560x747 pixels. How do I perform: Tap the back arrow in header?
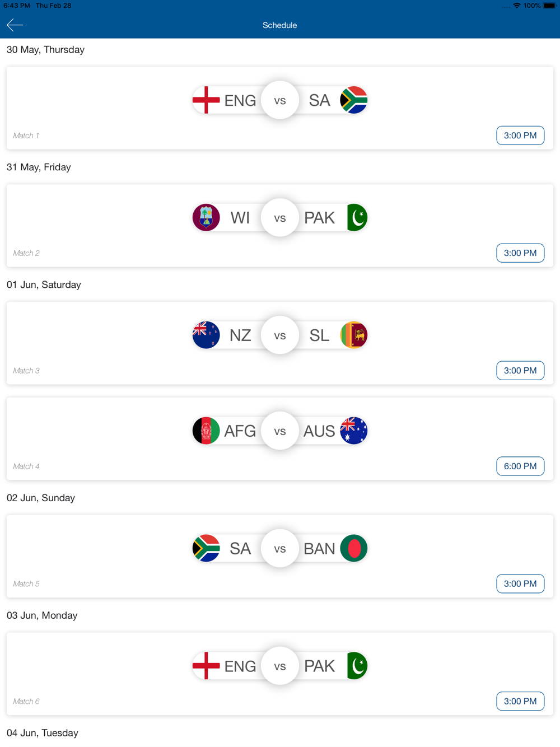(x=15, y=25)
